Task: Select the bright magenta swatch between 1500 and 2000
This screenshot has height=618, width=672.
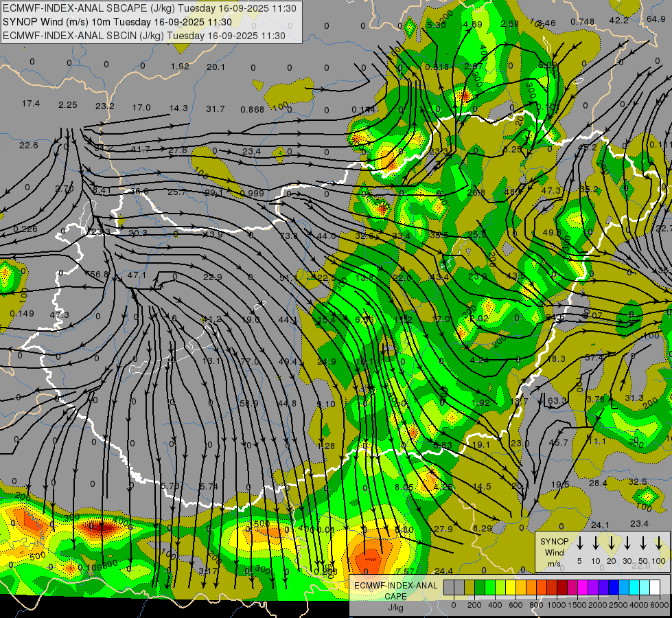Action: click(x=583, y=588)
